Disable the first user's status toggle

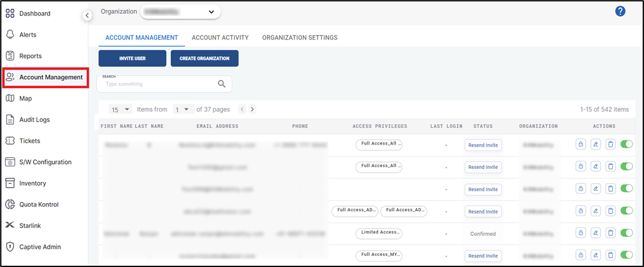(x=627, y=145)
